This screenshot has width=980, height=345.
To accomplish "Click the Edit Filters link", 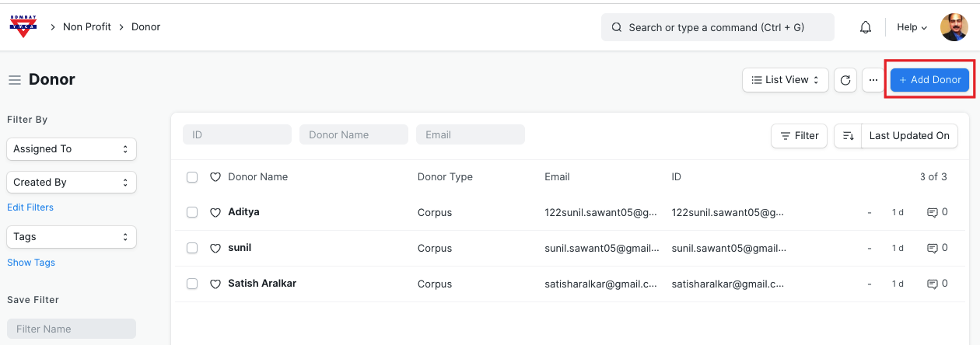I will (30, 207).
